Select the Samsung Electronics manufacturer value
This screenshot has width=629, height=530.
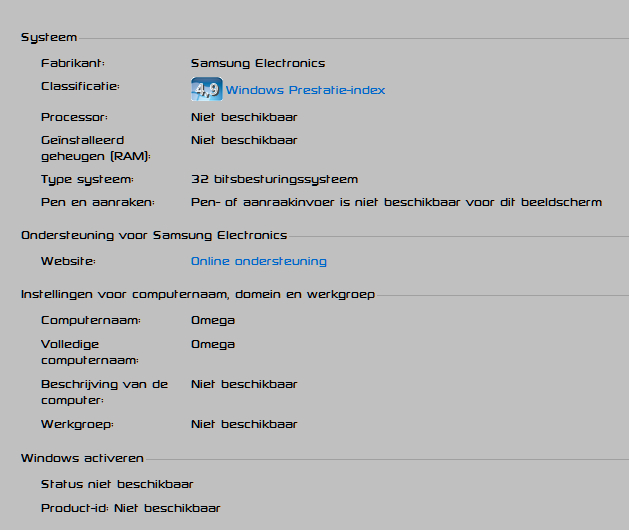pos(258,63)
